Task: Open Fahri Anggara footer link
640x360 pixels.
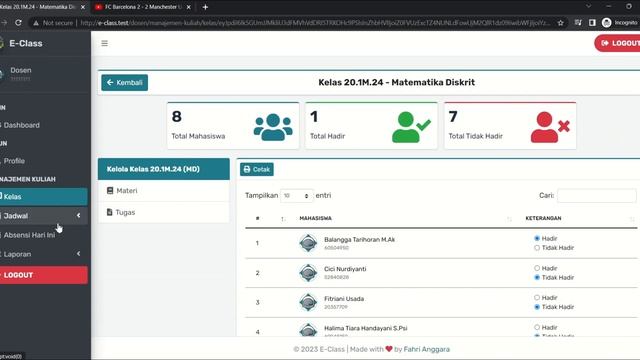Action: pos(427,349)
